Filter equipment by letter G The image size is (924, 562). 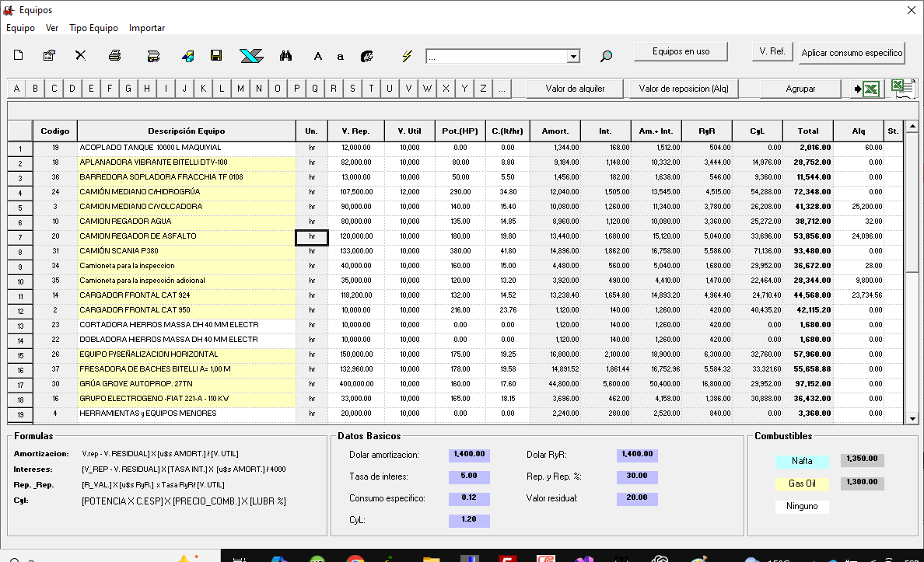[128, 89]
